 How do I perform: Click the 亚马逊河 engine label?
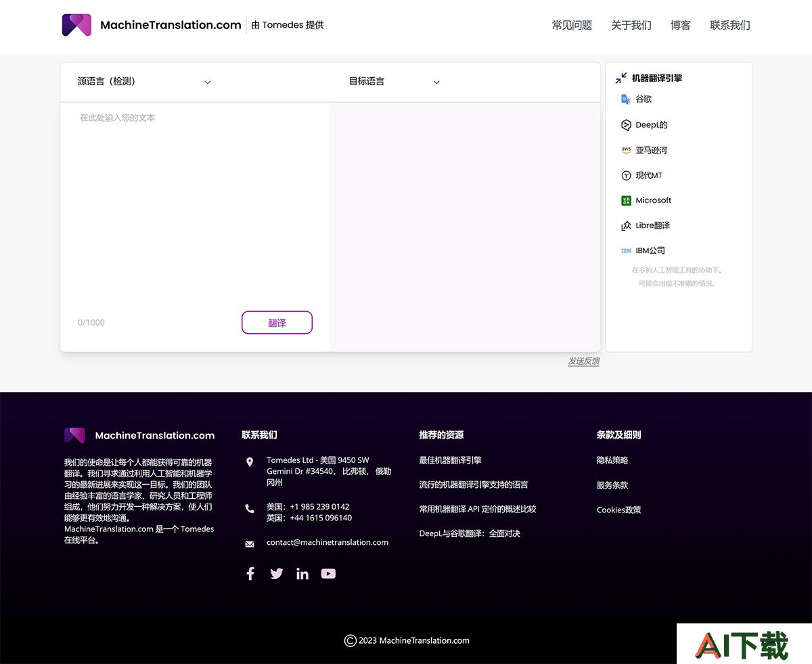651,150
